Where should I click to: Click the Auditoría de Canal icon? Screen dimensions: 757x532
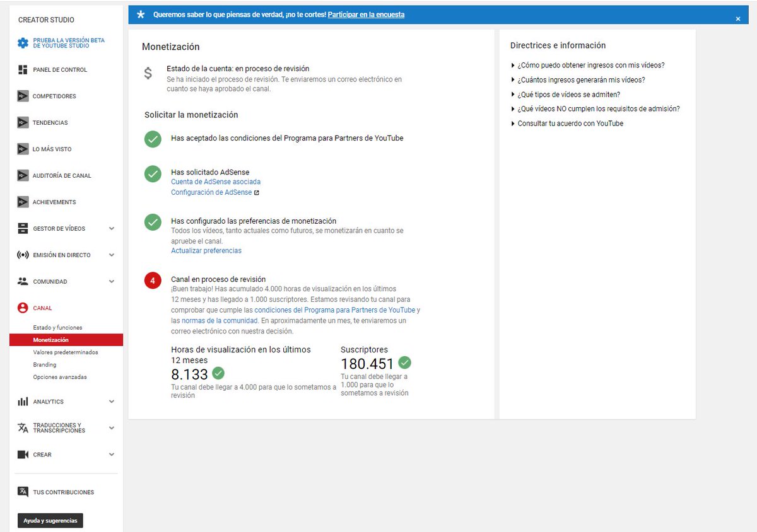point(23,176)
